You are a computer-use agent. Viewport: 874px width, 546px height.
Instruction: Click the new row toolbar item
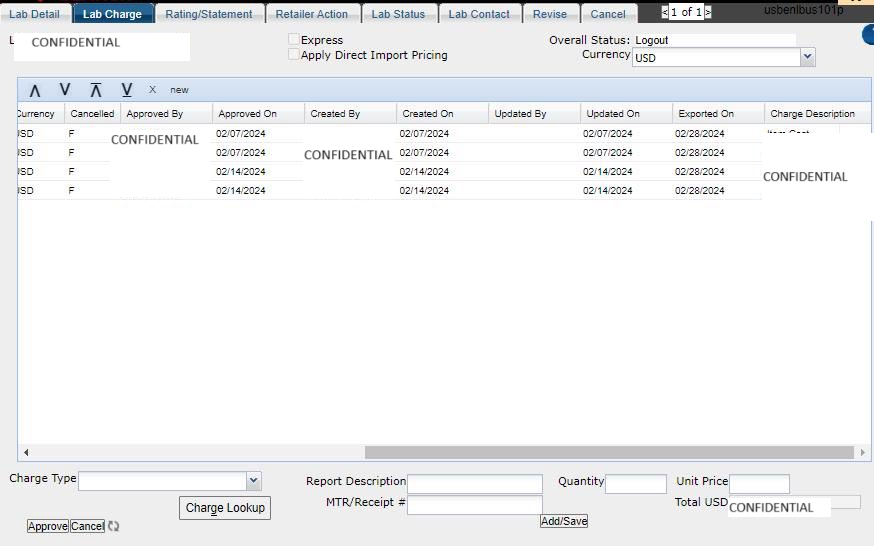point(179,90)
